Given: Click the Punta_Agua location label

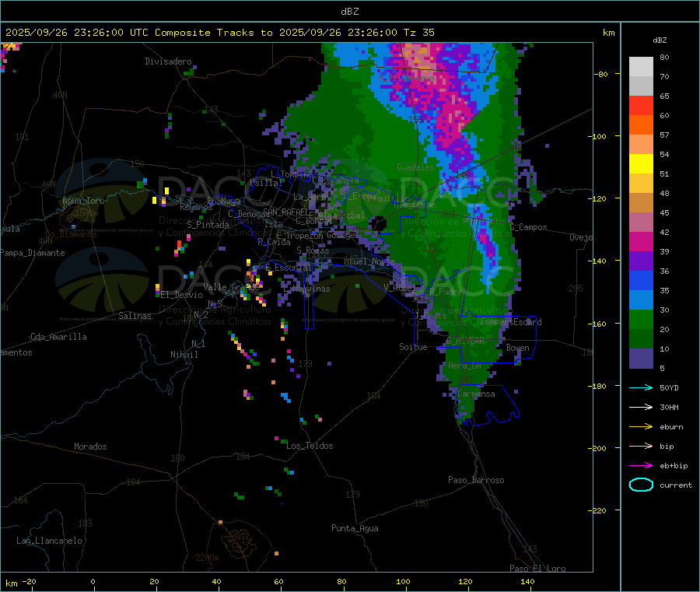Looking at the screenshot, I should [x=355, y=528].
